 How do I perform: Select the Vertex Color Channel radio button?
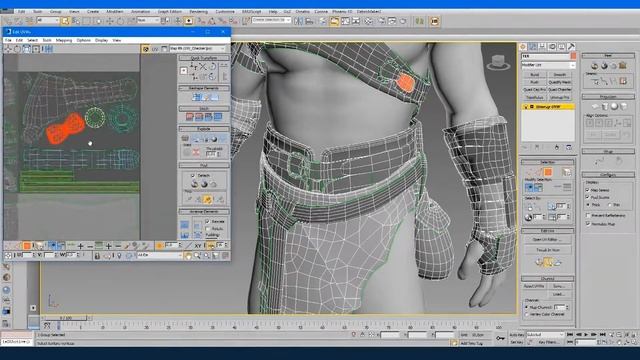point(527,314)
